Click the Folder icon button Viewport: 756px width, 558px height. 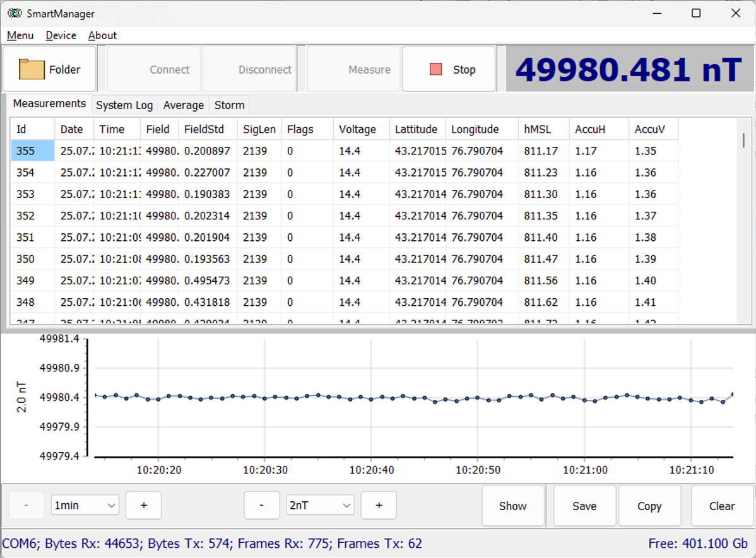(50, 69)
